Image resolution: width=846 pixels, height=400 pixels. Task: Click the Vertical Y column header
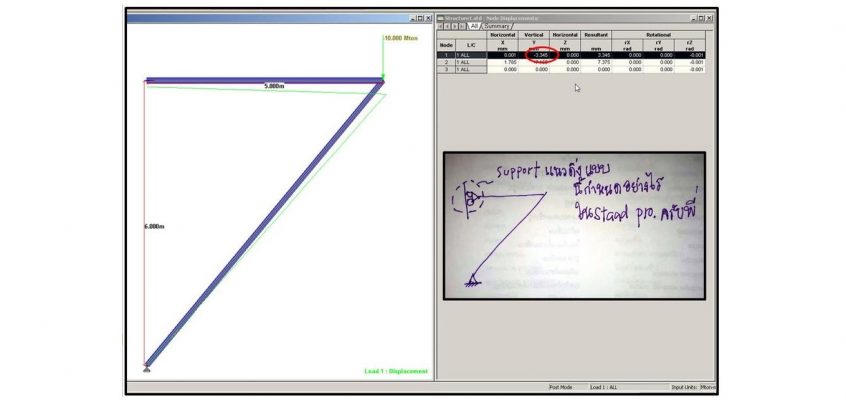[534, 41]
